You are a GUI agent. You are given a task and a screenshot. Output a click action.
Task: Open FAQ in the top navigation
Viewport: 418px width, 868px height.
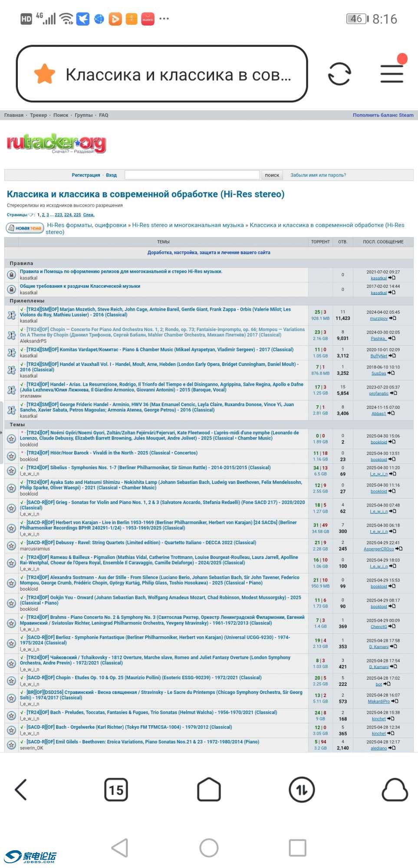click(x=104, y=115)
